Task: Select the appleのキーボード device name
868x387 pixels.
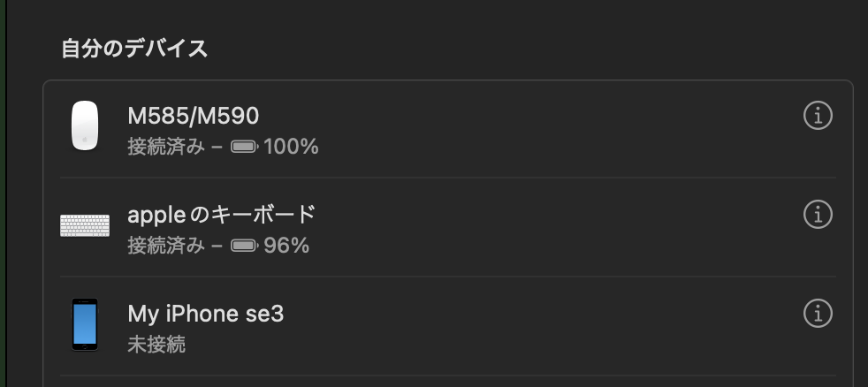Action: coord(221,215)
